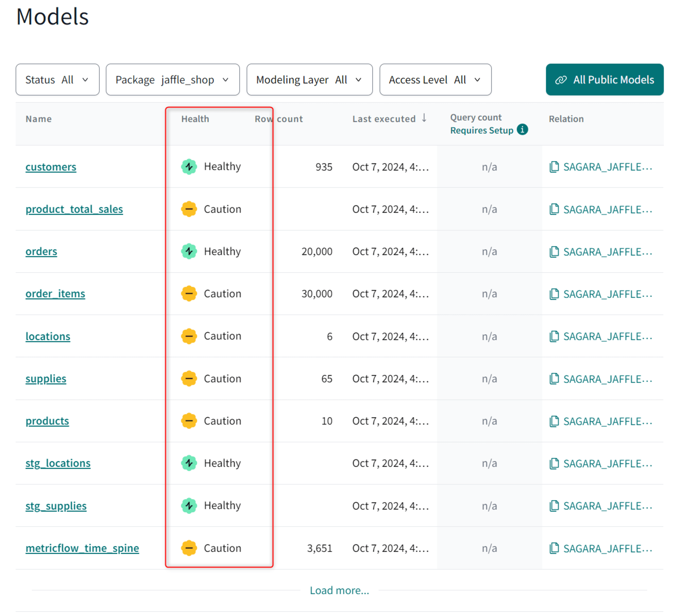The height and width of the screenshot is (616, 680).
Task: Copy relation icon in stg_supplies row
Action: pyautogui.click(x=554, y=506)
